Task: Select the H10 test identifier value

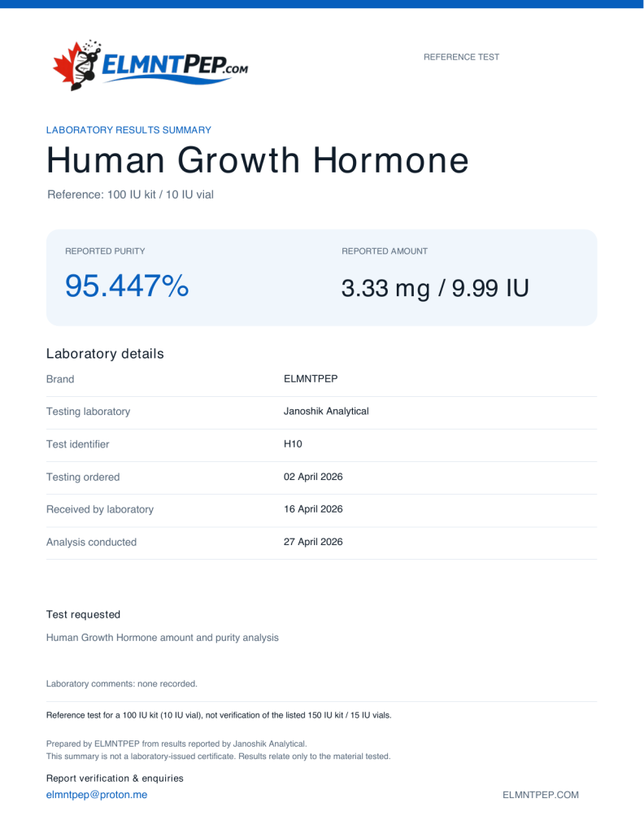Action: pos(293,444)
